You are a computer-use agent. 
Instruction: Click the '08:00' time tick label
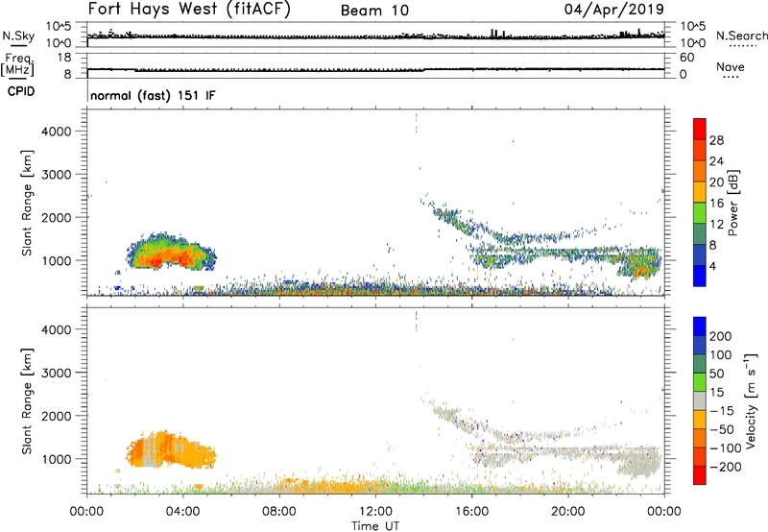[279, 512]
